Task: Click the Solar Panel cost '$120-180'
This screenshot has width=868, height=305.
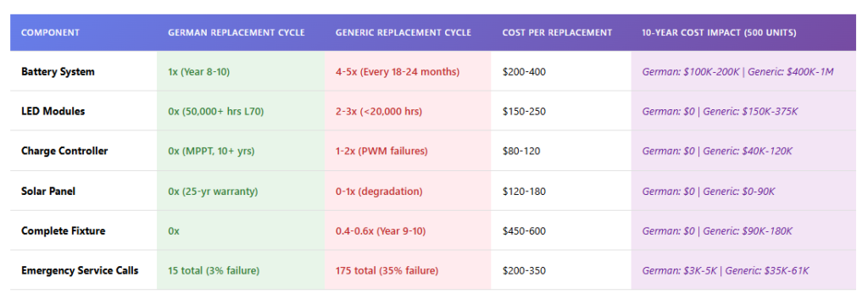Action: (x=524, y=191)
